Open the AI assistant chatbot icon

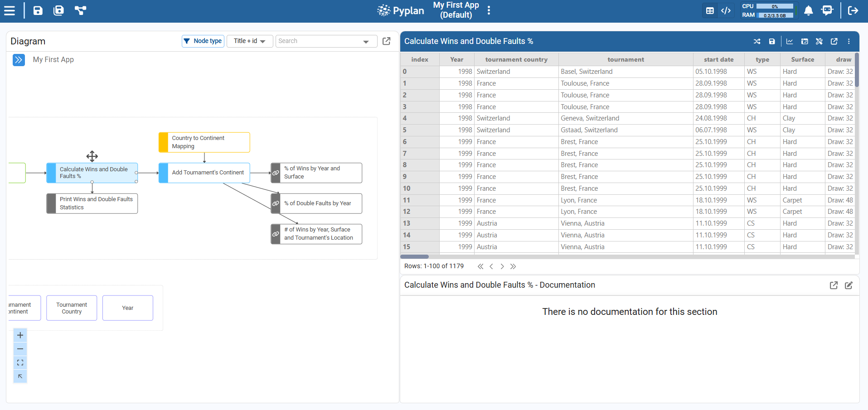coord(827,10)
